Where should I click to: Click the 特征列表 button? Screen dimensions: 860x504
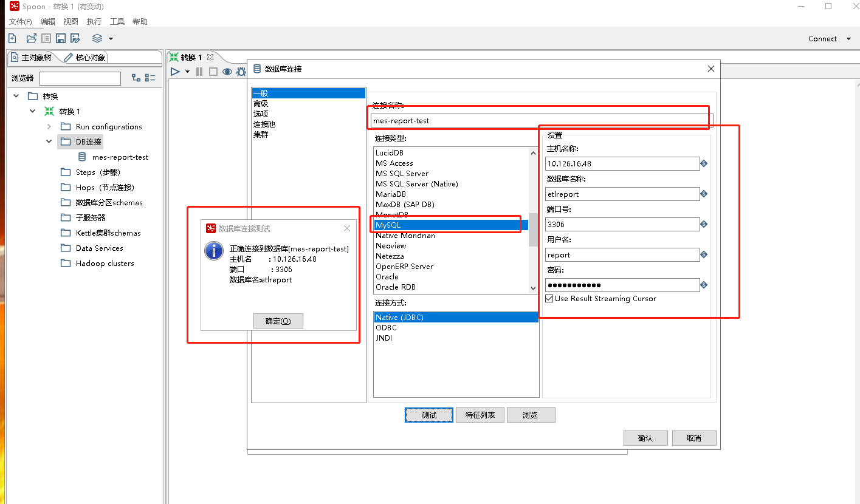(480, 415)
